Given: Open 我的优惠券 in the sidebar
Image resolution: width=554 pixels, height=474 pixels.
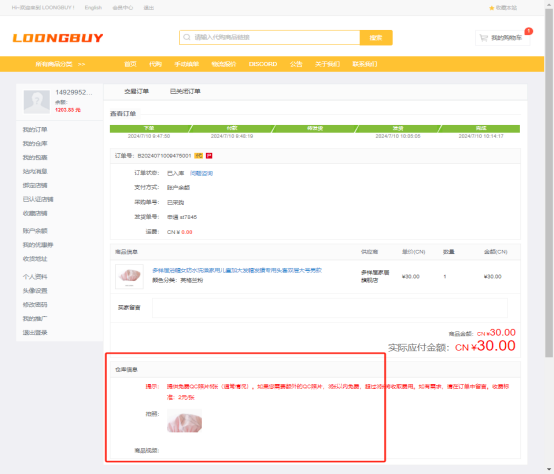Looking at the screenshot, I should 38,245.
